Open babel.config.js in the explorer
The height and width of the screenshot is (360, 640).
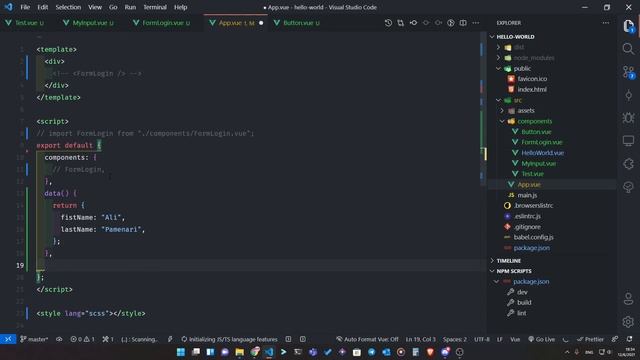[x=533, y=237]
